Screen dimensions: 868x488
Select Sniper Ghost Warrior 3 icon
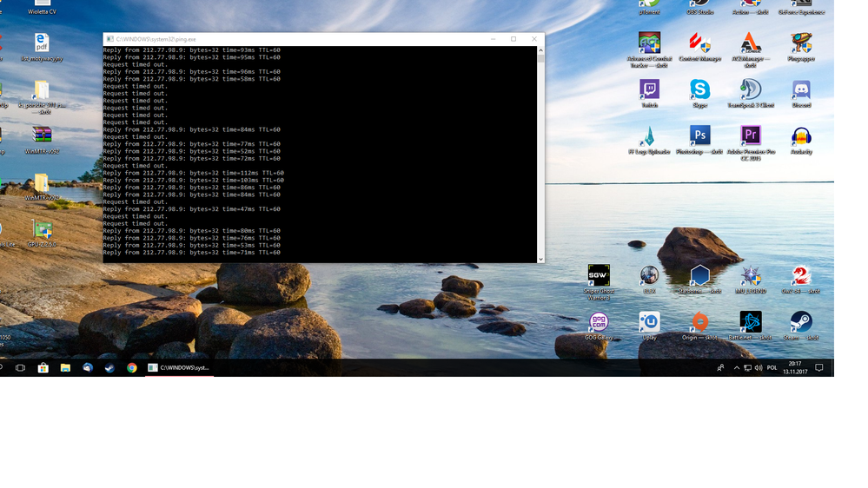point(599,276)
